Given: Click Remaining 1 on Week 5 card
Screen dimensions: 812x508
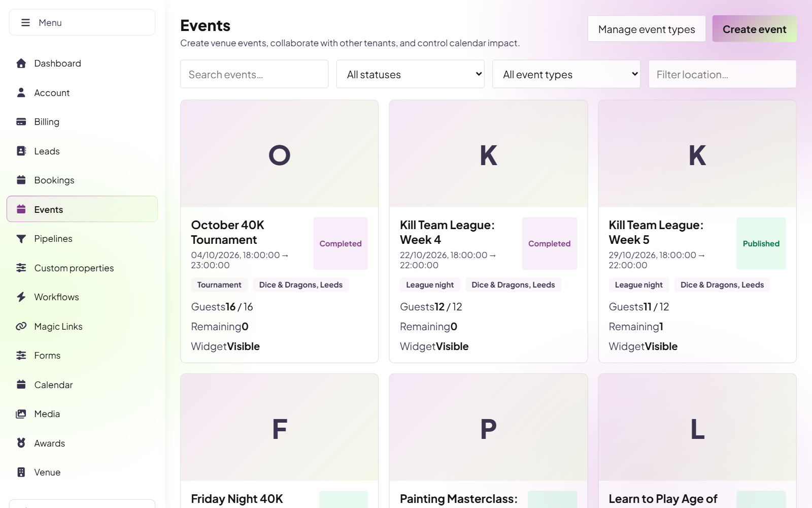Looking at the screenshot, I should tap(636, 327).
